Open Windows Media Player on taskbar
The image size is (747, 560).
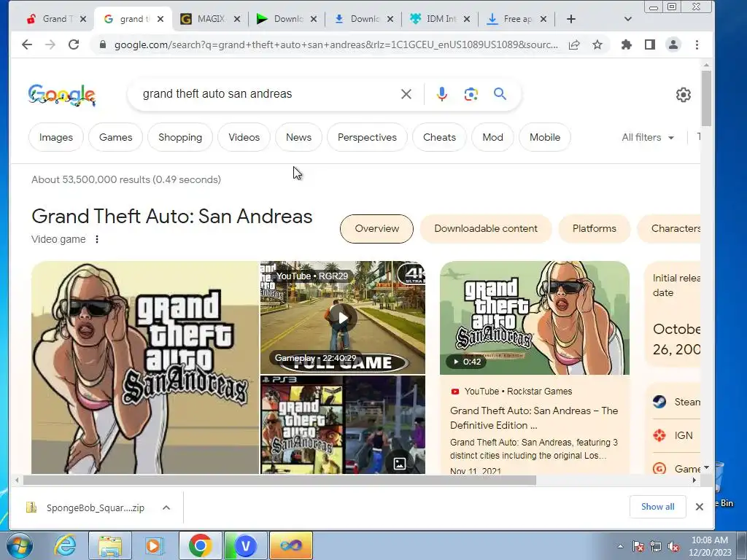pos(153,545)
